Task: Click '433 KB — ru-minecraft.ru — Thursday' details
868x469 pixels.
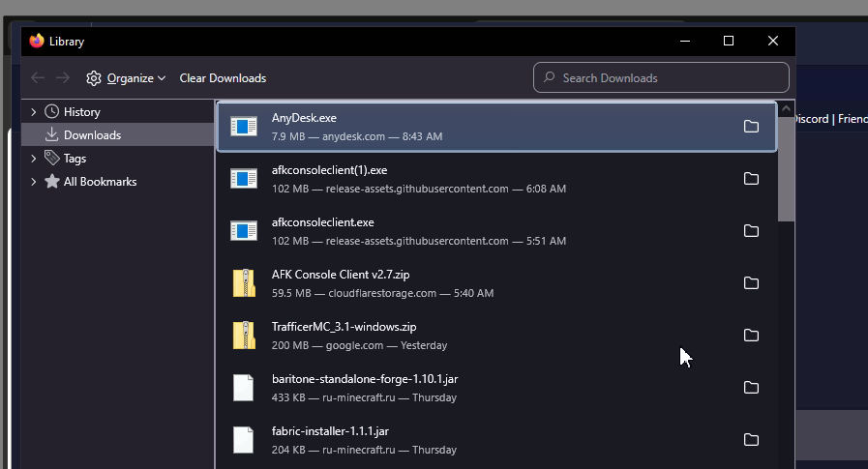Action: (364, 397)
